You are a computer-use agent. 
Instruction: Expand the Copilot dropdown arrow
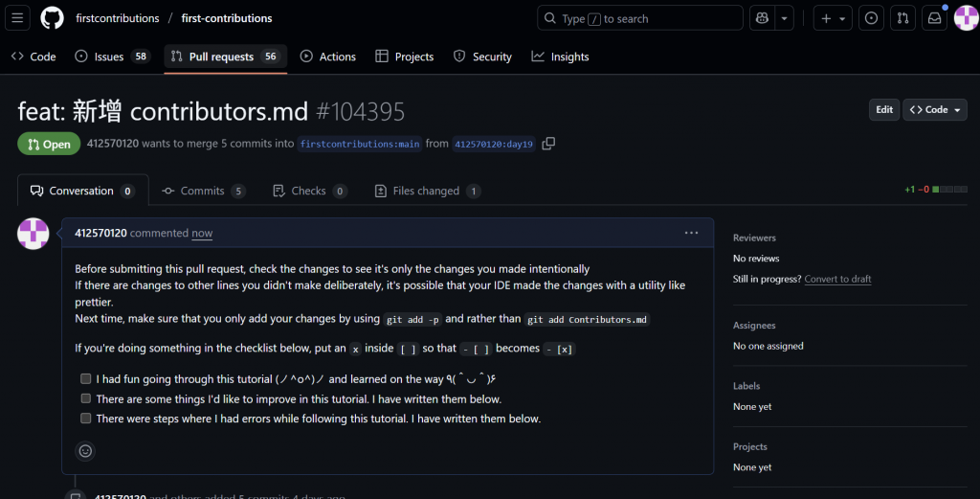(x=785, y=18)
